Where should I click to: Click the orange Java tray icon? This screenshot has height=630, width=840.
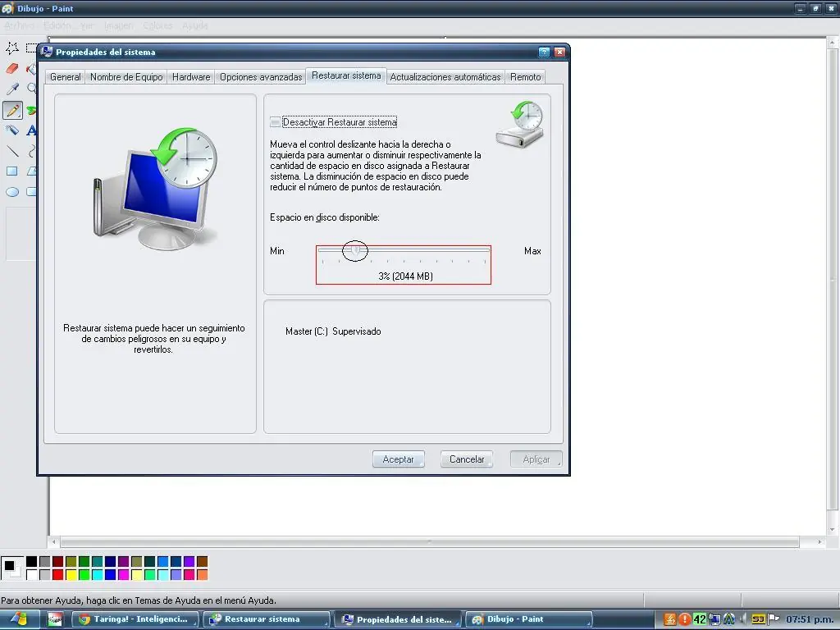click(669, 619)
